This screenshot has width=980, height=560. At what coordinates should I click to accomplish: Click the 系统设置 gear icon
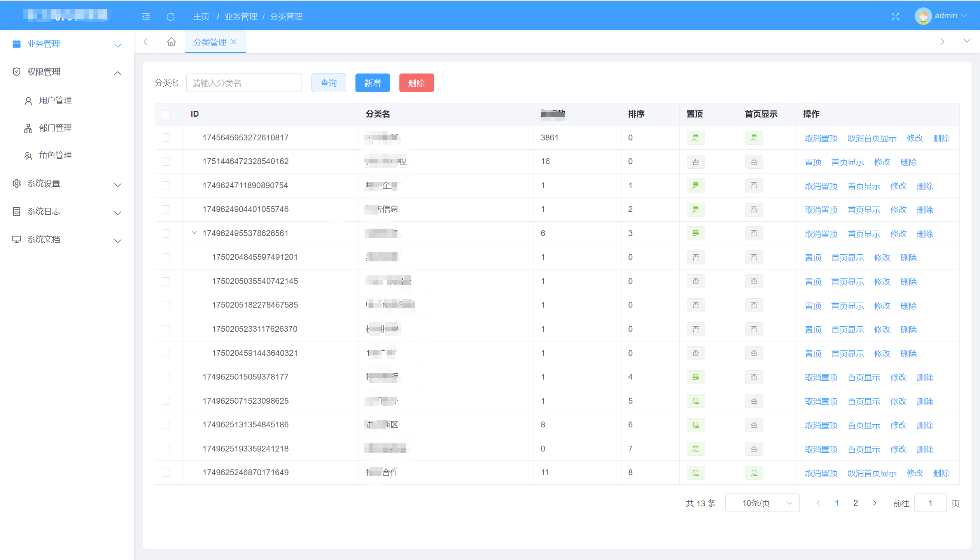tap(16, 184)
